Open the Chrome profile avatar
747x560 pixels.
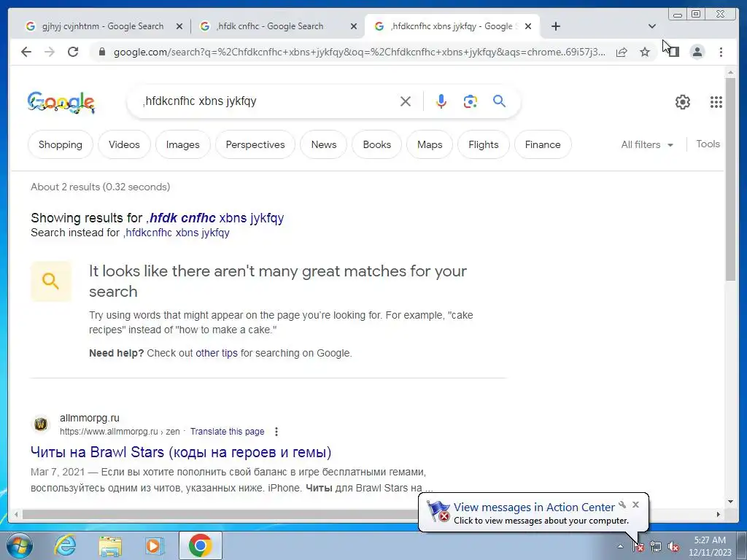pyautogui.click(x=697, y=52)
